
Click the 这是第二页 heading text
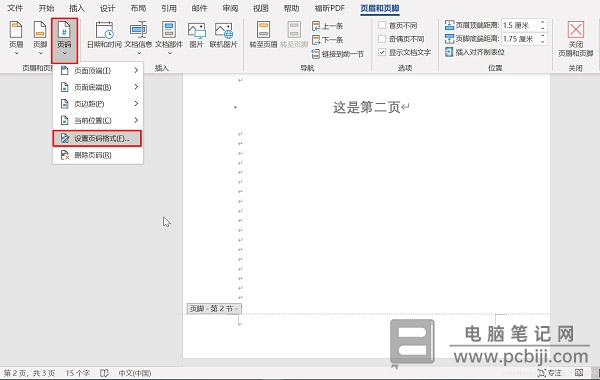[x=367, y=108]
